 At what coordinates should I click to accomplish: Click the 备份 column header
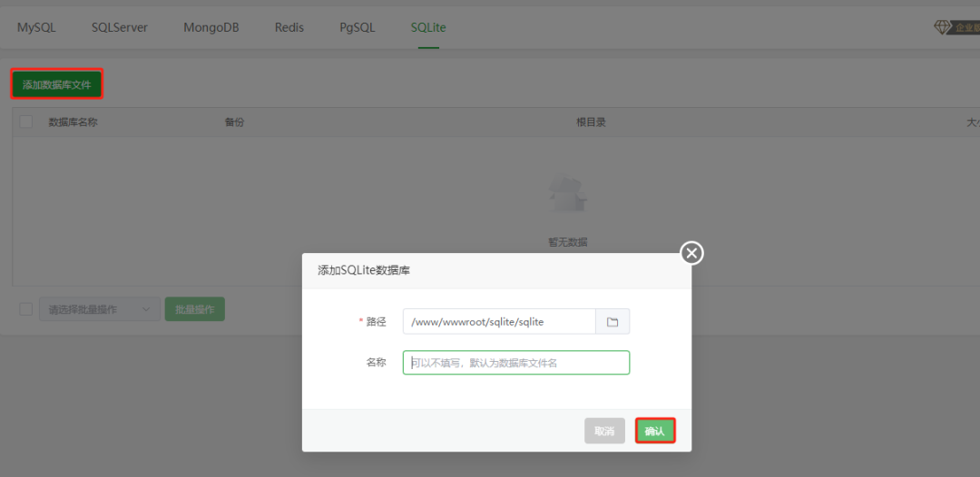click(234, 122)
